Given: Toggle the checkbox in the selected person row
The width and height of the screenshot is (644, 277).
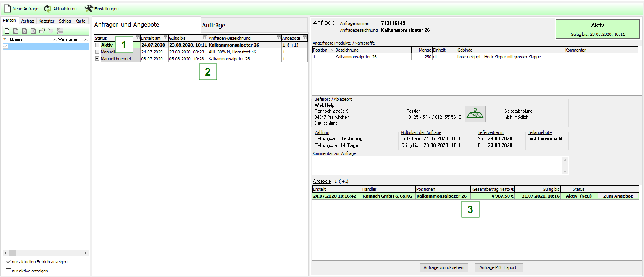Looking at the screenshot, I should pos(5,46).
